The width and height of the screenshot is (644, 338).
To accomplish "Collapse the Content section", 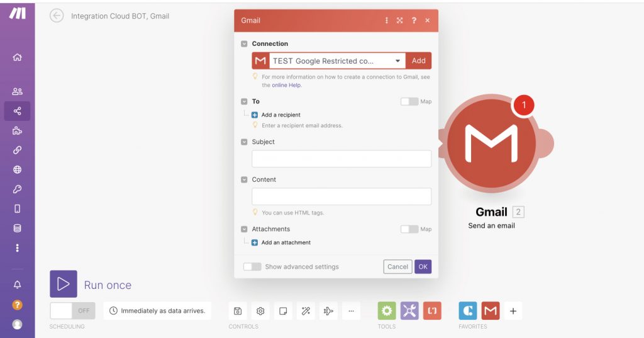I will pos(244,179).
